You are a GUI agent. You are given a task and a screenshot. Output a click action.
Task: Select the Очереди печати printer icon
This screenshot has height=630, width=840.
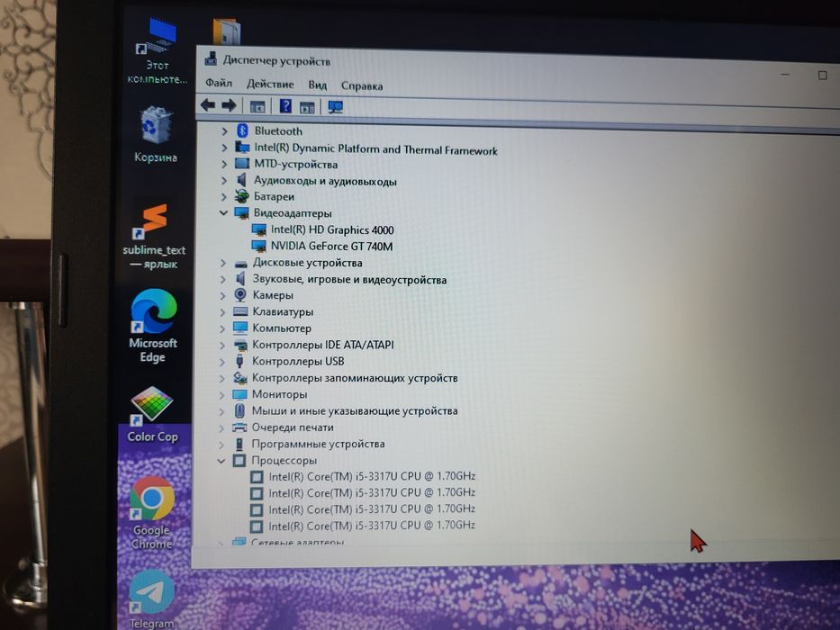pyautogui.click(x=239, y=427)
